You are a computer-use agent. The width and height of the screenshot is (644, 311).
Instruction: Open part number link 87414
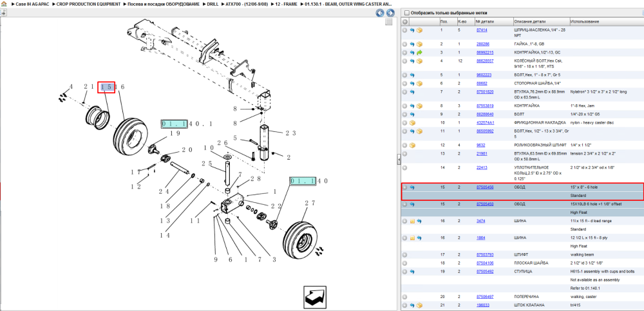tap(482, 30)
